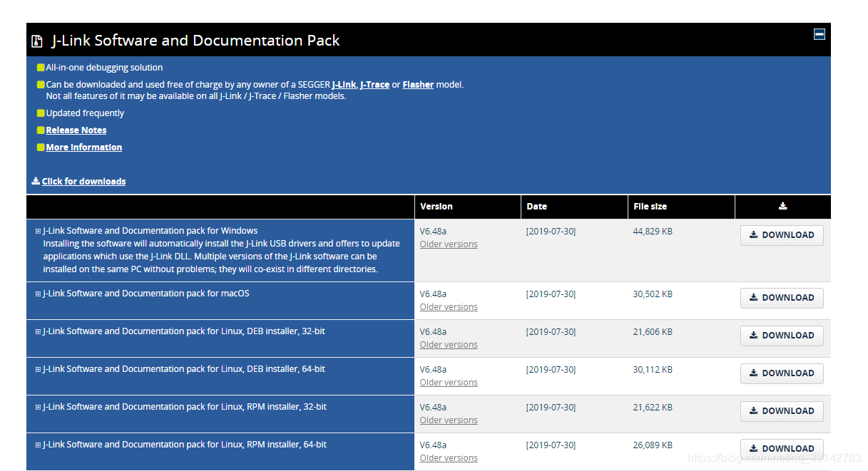
Task: Expand the Linux DEB 32-bit row plus icon
Action: pyautogui.click(x=39, y=331)
